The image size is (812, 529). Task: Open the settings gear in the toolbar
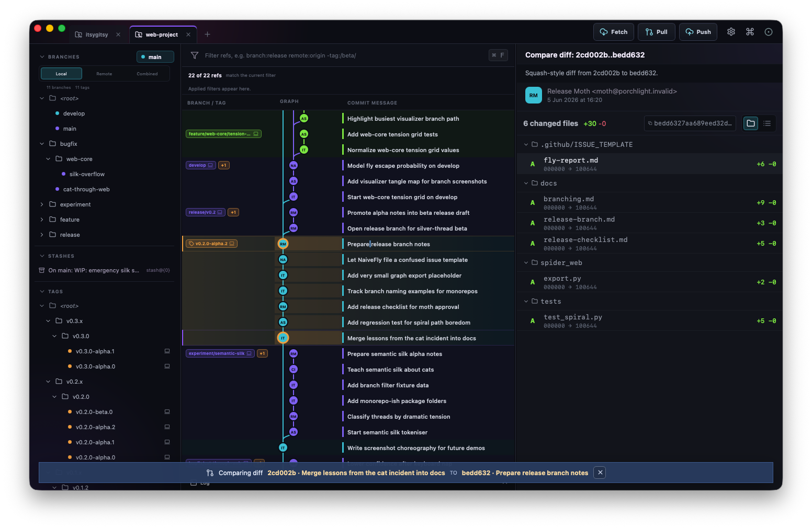pyautogui.click(x=731, y=32)
